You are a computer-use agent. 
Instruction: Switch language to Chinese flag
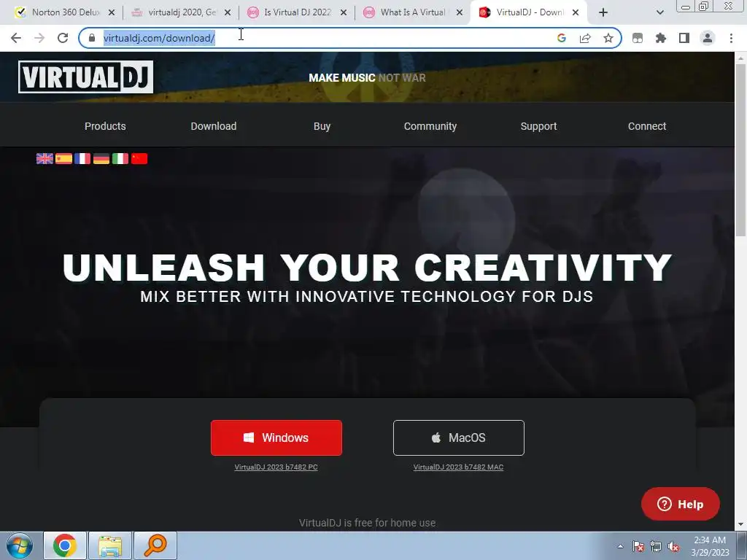click(139, 158)
